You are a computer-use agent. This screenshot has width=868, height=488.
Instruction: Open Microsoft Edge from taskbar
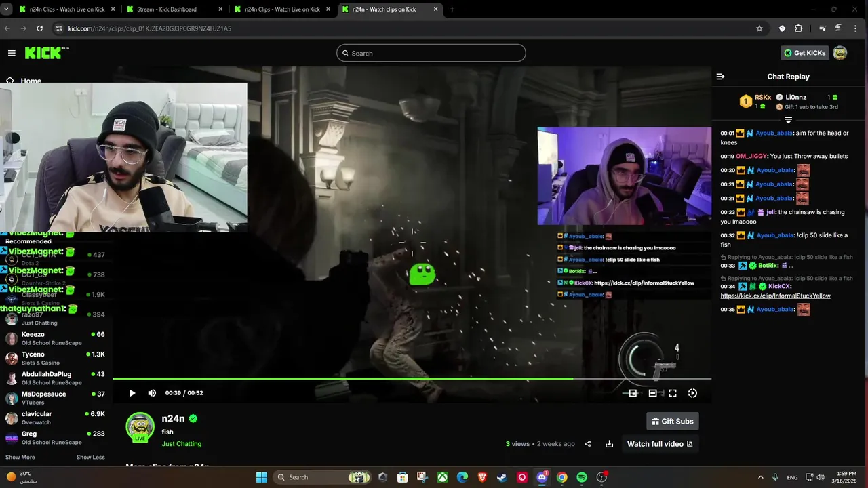click(462, 477)
